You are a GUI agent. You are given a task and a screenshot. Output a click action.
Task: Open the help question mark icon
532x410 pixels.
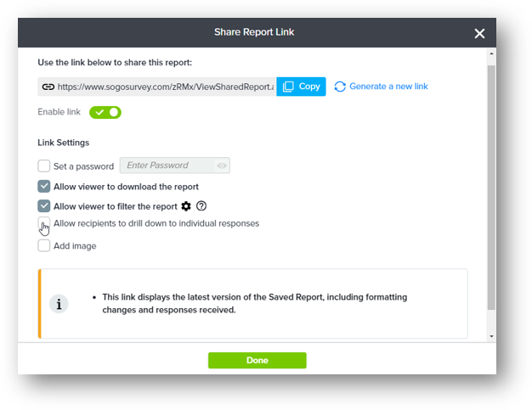[201, 205]
